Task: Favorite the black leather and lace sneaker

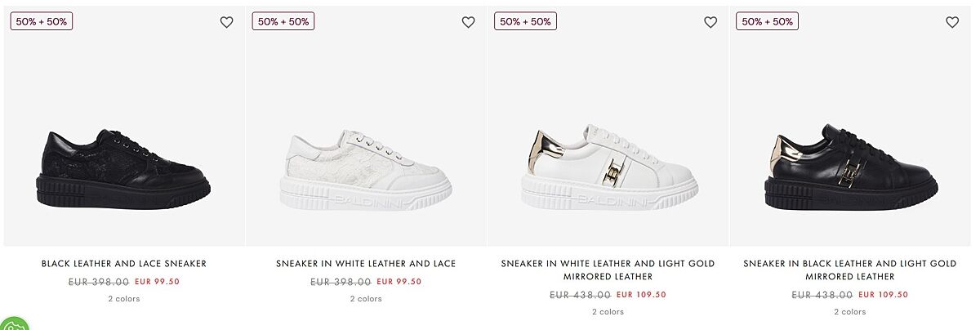Action: tap(226, 23)
